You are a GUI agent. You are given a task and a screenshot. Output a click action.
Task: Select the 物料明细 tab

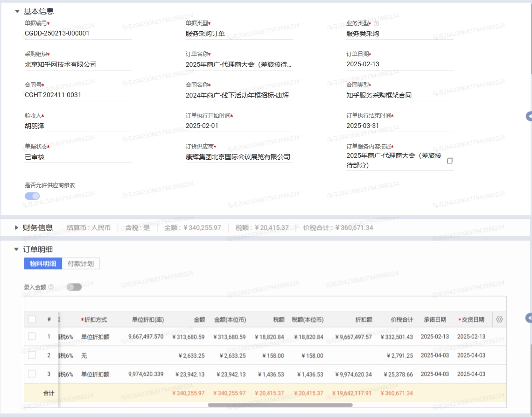point(43,263)
